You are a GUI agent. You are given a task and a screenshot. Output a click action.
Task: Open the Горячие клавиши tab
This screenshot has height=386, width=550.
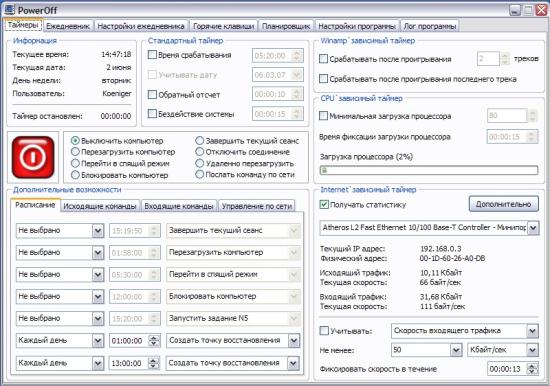click(223, 26)
